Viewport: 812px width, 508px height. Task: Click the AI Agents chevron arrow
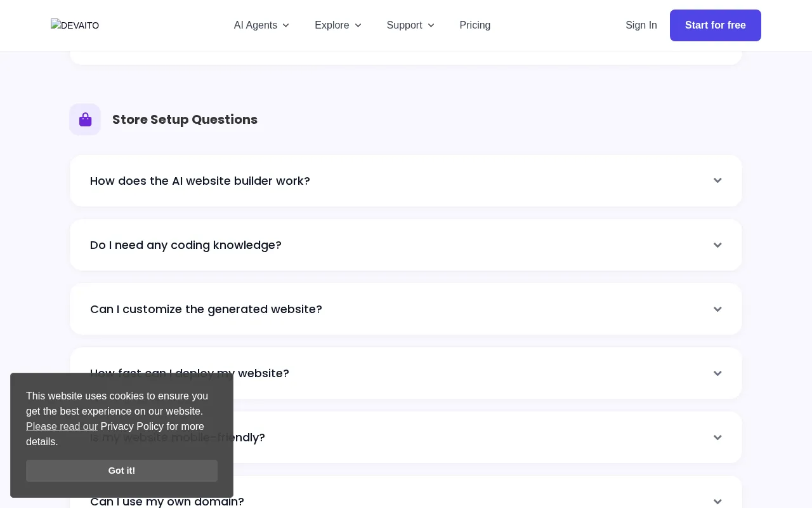[x=285, y=25]
